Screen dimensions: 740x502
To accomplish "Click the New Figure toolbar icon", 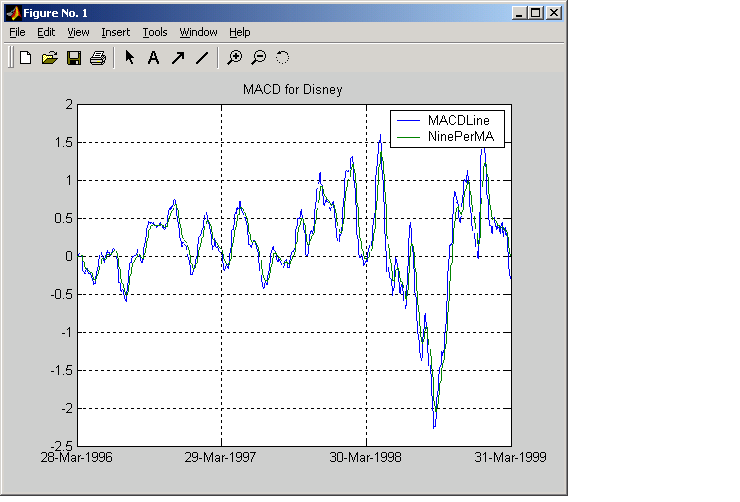I will [x=26, y=58].
